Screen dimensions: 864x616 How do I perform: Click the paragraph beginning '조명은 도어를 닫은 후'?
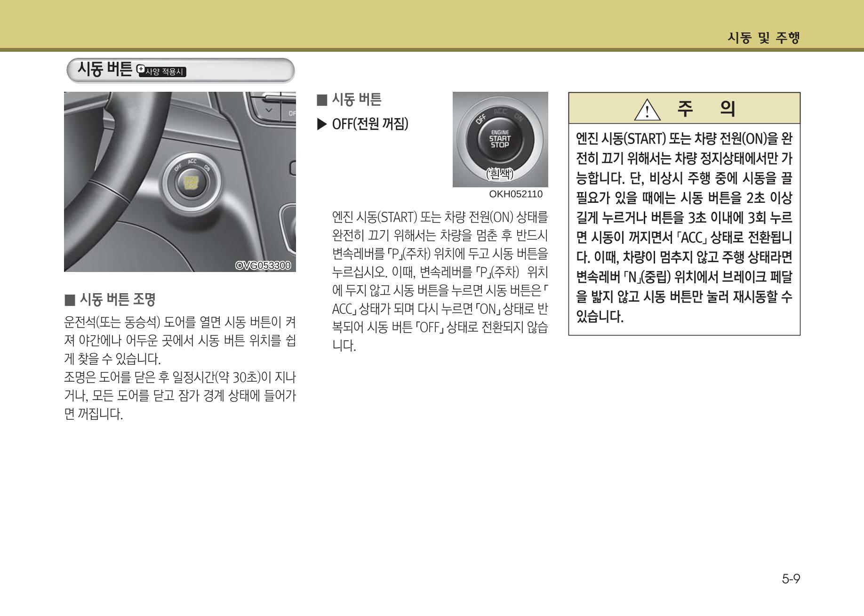tap(180, 396)
